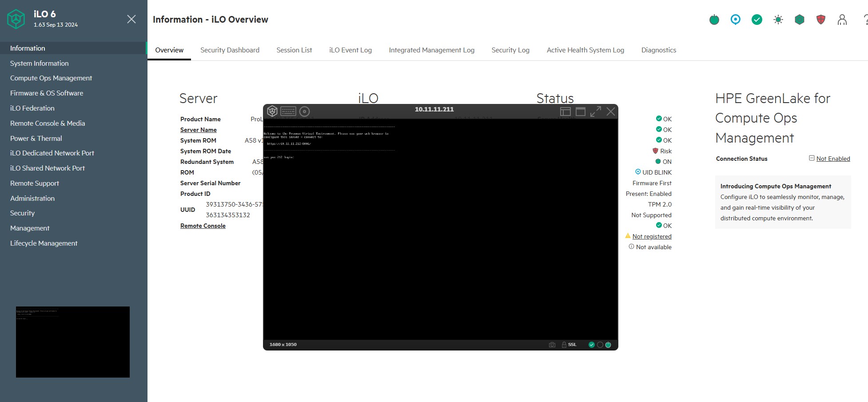Click the empty circle UID icon in console
The width and height of the screenshot is (868, 402).
tap(600, 345)
